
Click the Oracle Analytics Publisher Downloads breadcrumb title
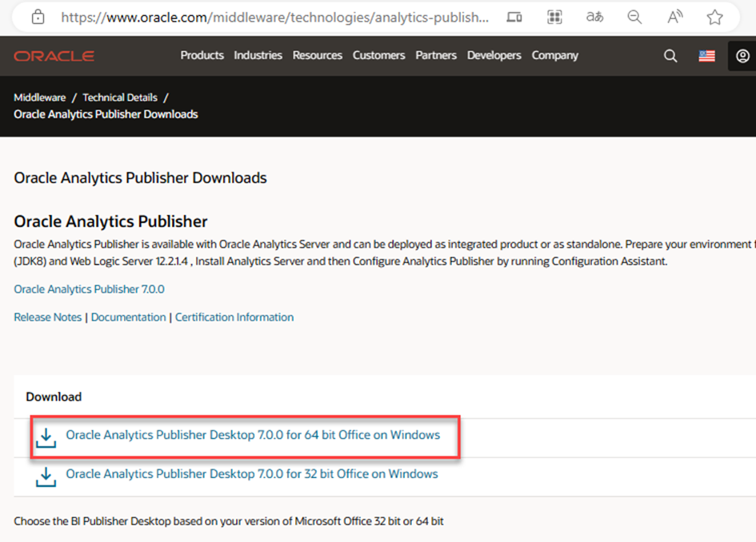(106, 114)
